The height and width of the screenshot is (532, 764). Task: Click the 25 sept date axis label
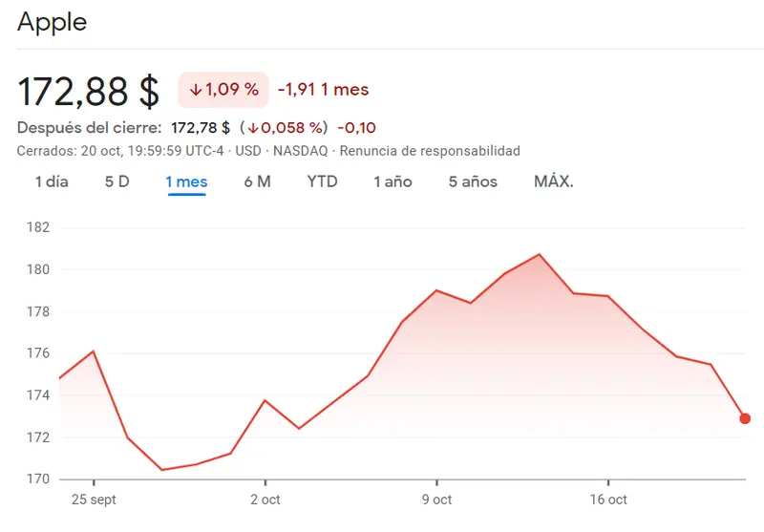coord(94,500)
